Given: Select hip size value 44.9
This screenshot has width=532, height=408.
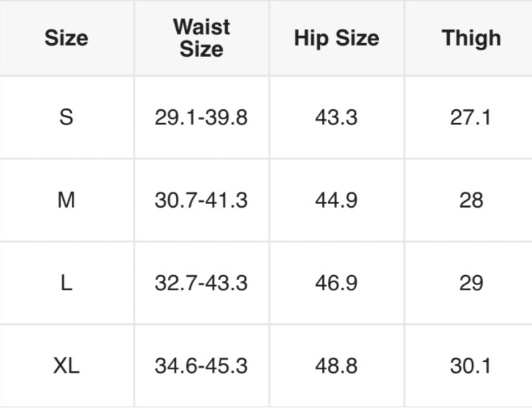Looking at the screenshot, I should pos(336,200).
